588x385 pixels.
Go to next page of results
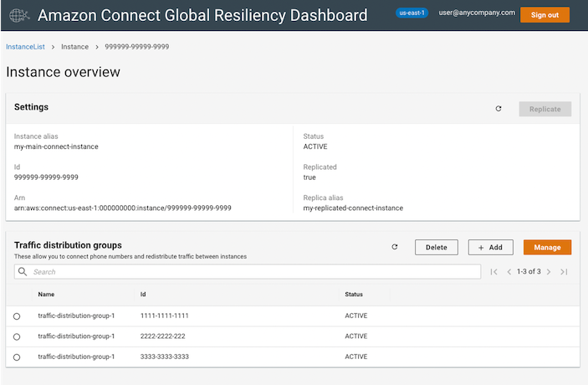click(549, 272)
